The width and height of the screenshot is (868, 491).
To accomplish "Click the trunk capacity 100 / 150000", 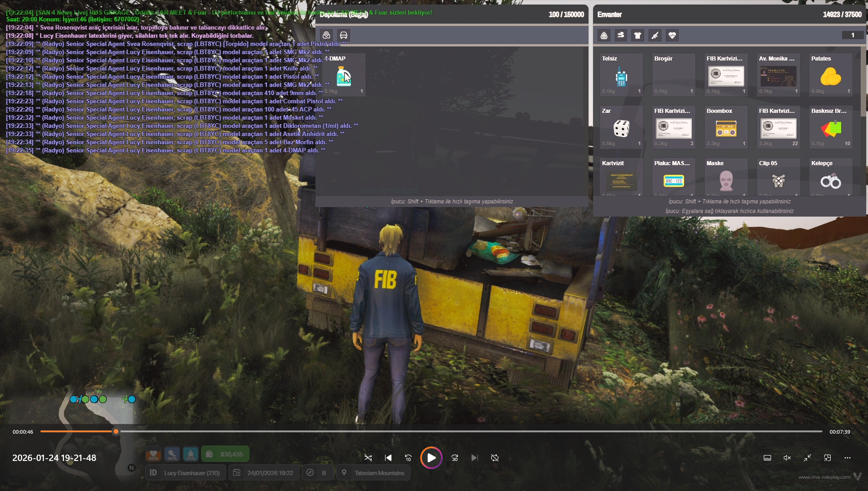I will (566, 15).
